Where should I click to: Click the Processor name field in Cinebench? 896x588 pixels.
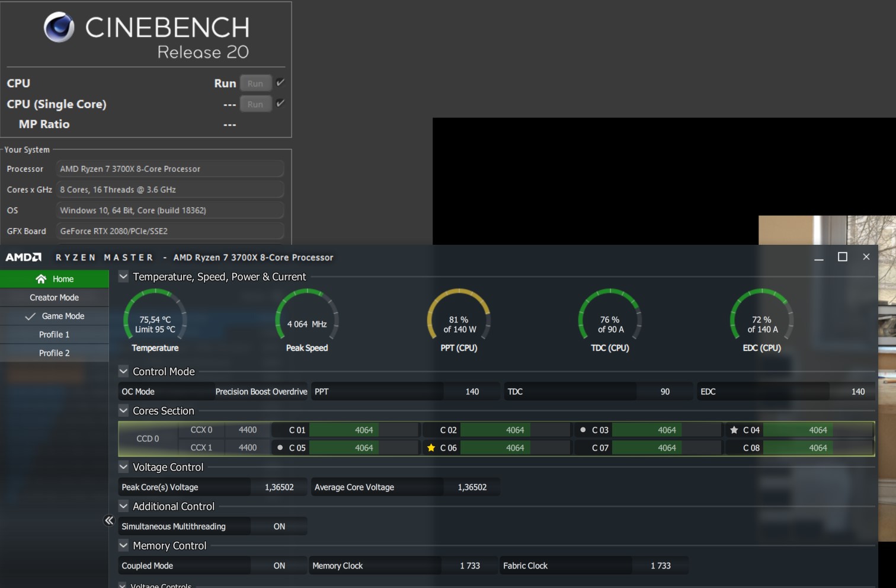click(170, 169)
